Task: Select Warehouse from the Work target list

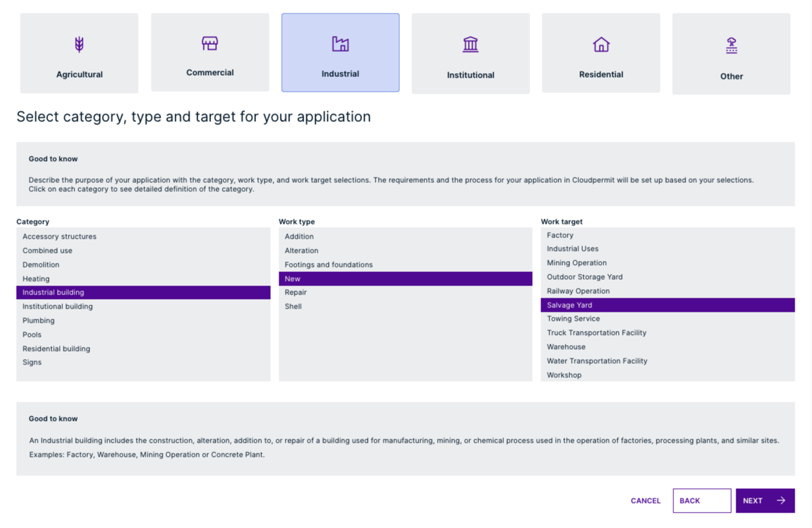Action: click(566, 346)
